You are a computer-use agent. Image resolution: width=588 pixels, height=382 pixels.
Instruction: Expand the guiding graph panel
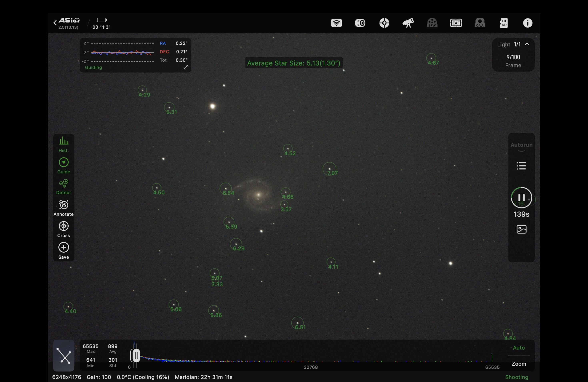point(186,67)
